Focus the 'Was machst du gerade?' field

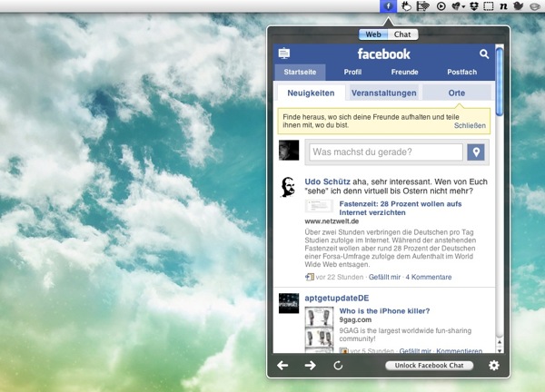coord(386,152)
